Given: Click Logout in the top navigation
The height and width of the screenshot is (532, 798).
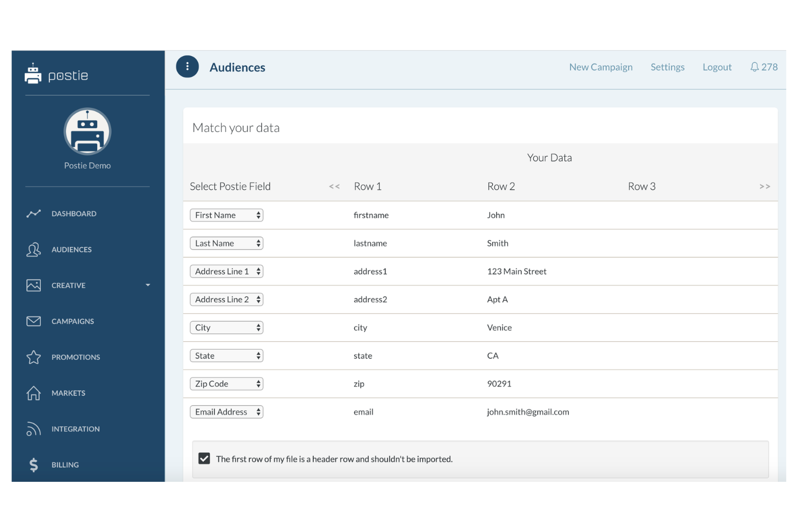Looking at the screenshot, I should 717,67.
